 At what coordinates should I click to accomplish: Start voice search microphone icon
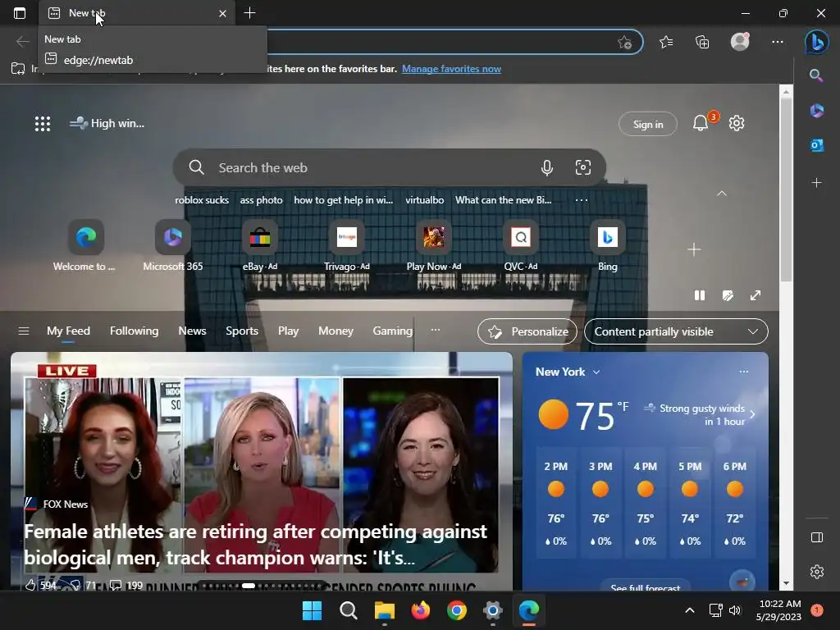[547, 167]
